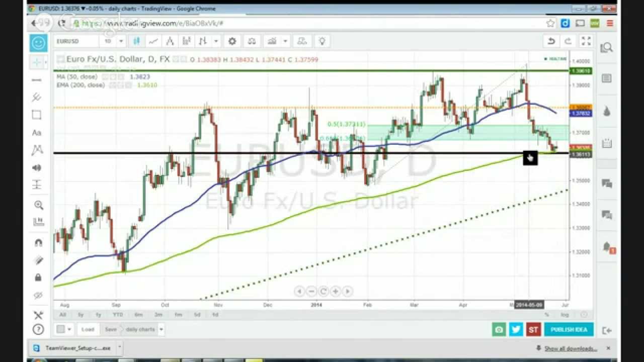The image size is (644, 362).
Task: Click the EURUSD symbol input field
Action: (x=76, y=41)
